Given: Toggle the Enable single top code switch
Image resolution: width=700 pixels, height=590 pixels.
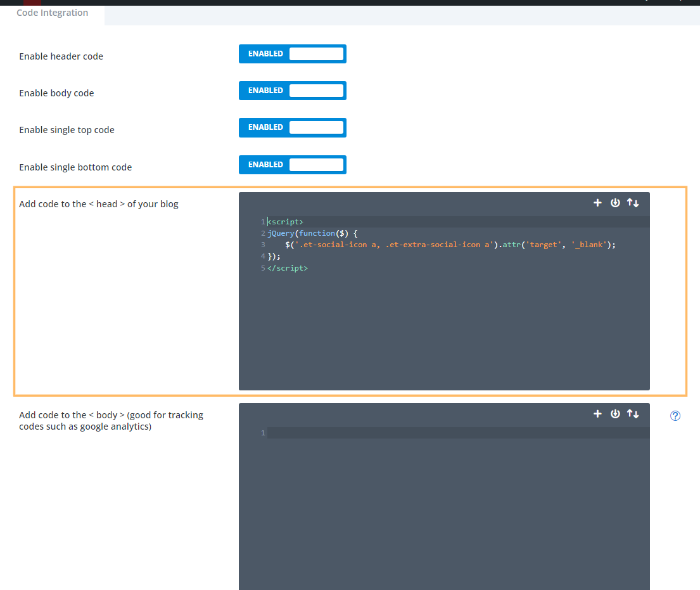Looking at the screenshot, I should click(x=293, y=128).
